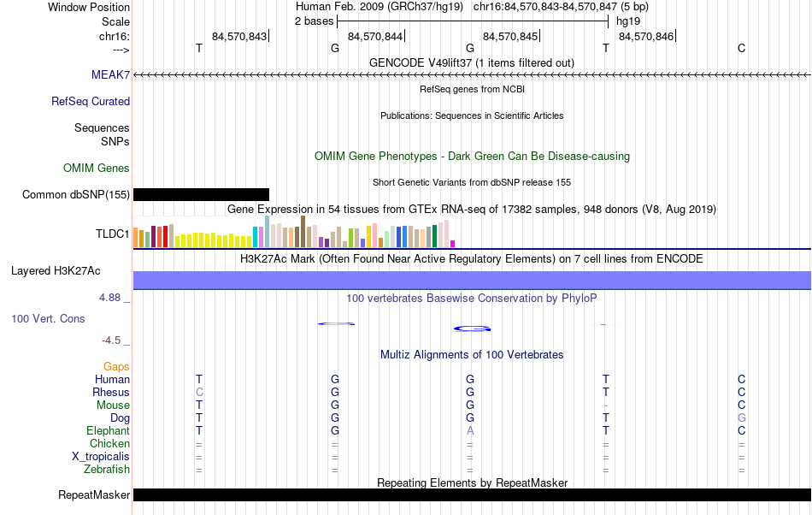Click the gray C in Rhesus row
The image size is (812, 515).
coord(199,392)
